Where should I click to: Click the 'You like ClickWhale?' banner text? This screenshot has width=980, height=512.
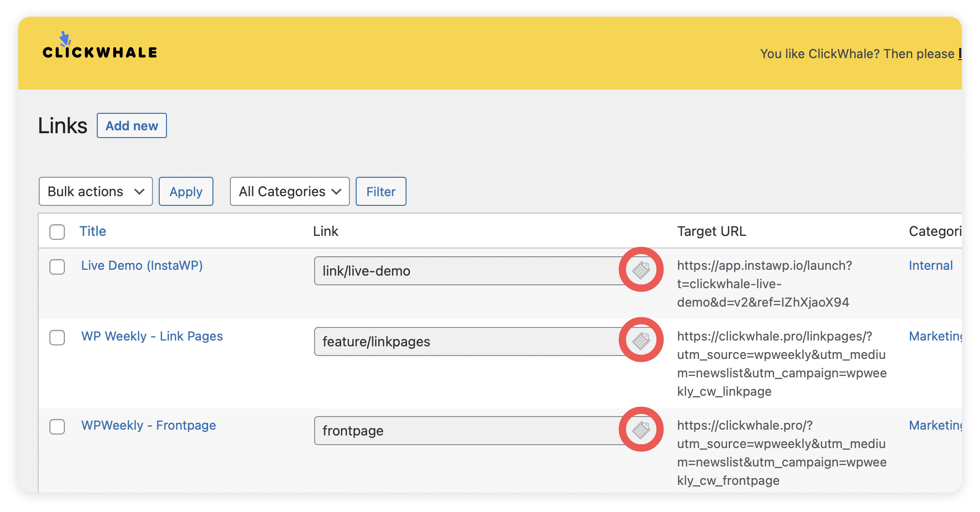(x=860, y=54)
